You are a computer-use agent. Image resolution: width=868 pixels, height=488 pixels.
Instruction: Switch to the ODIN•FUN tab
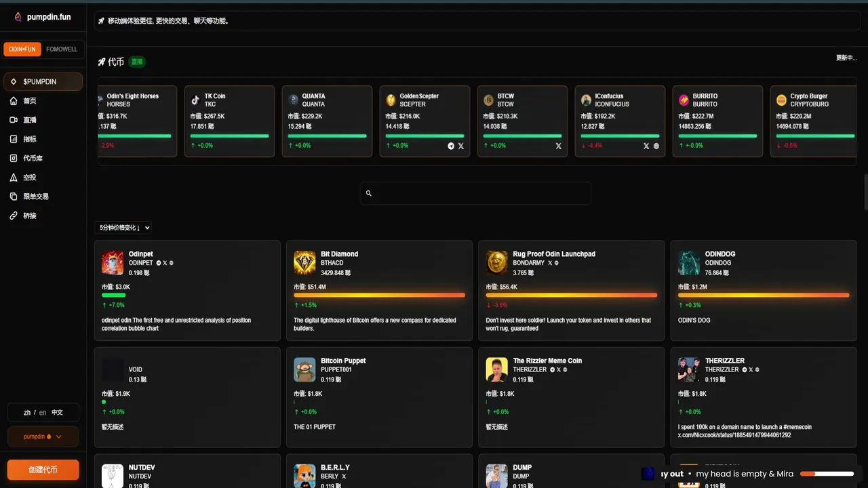click(x=22, y=49)
